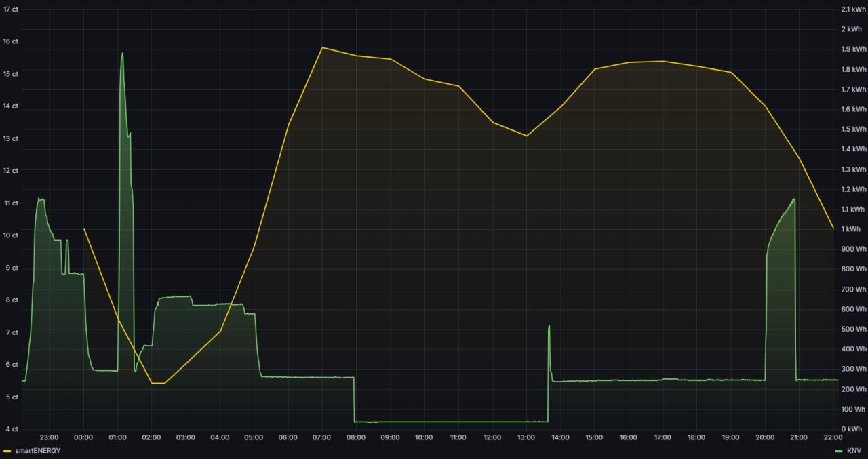Image resolution: width=868 pixels, height=459 pixels.
Task: Click the 2.1 kWh right axis label
Action: point(854,9)
